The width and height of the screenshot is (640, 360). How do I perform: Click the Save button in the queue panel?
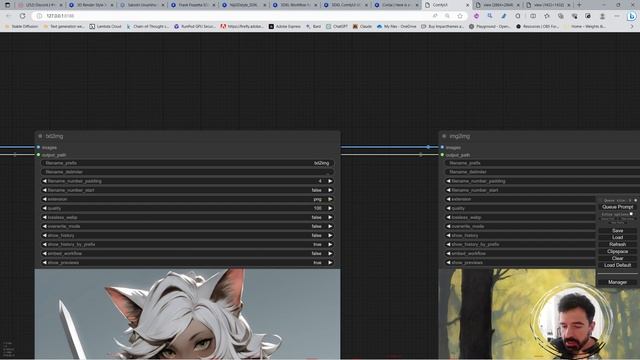coord(618,231)
